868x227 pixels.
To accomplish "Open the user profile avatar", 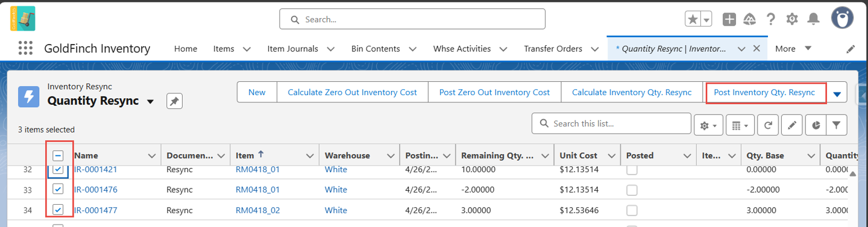I will point(842,19).
